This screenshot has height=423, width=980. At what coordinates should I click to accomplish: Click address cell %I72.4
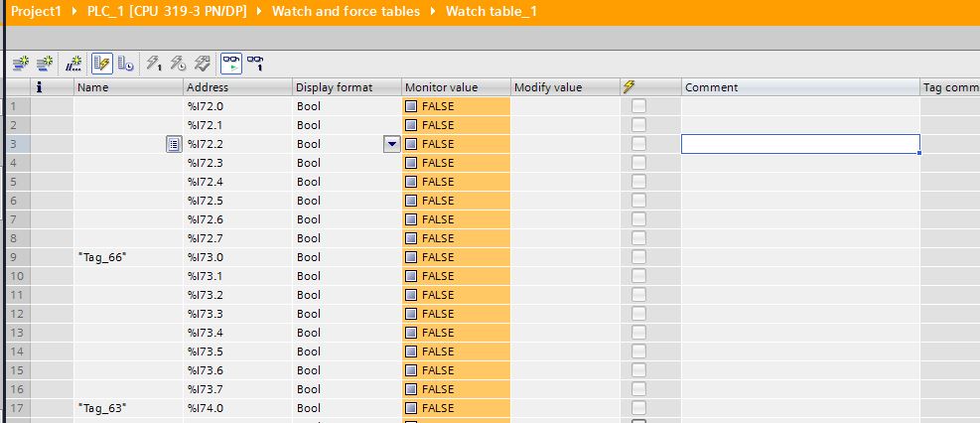pos(238,182)
